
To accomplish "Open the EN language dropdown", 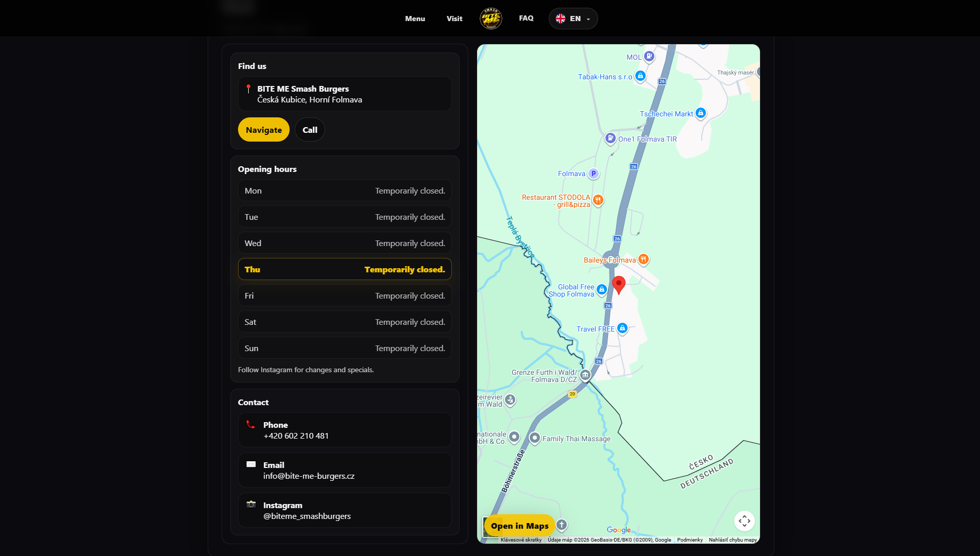I will [x=573, y=19].
